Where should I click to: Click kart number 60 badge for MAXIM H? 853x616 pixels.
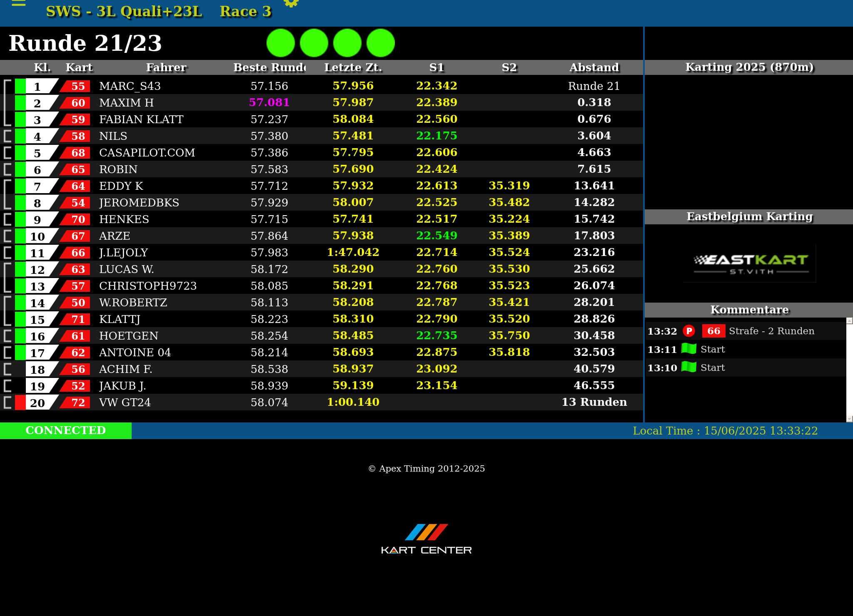[x=77, y=103]
